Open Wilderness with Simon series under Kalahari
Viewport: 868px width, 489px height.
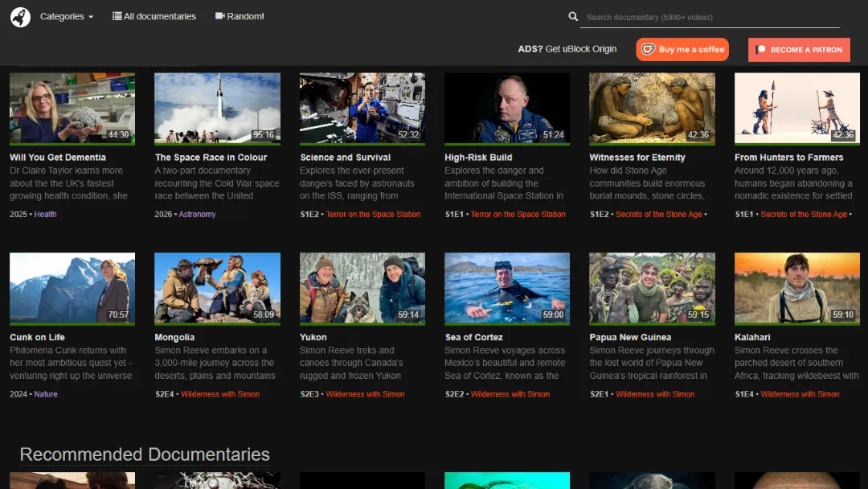point(800,394)
